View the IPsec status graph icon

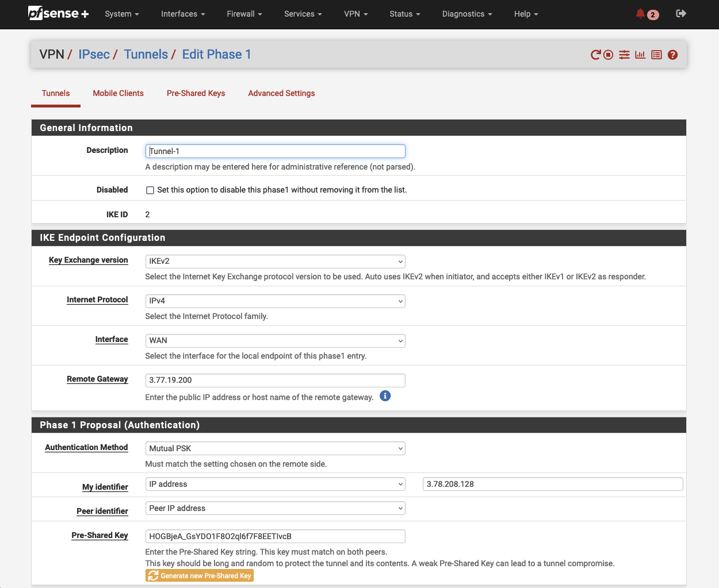click(640, 54)
